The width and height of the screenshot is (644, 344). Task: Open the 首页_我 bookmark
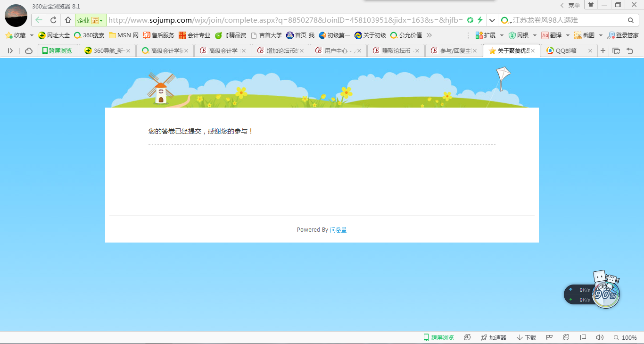click(x=300, y=35)
